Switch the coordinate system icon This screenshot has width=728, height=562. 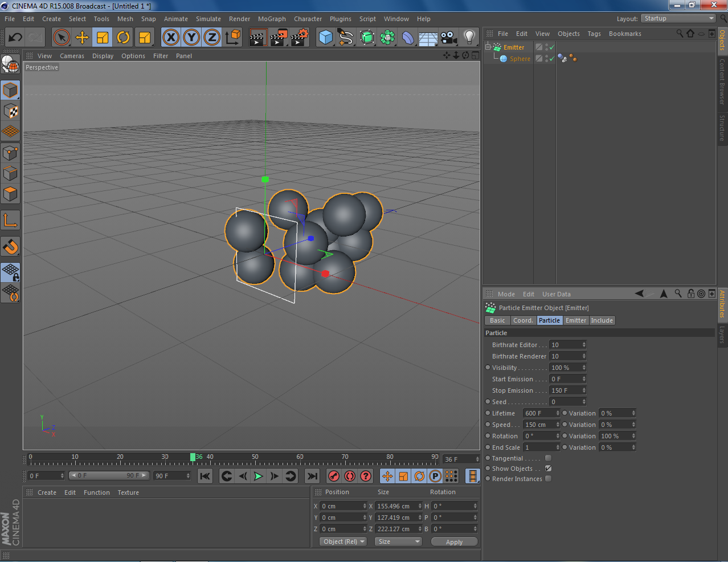pos(233,38)
